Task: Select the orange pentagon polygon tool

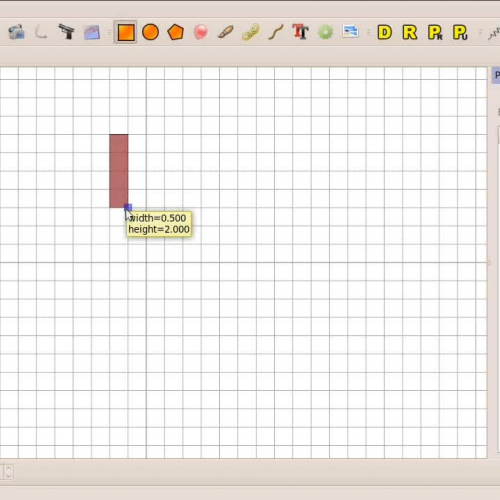Action: coord(175,32)
